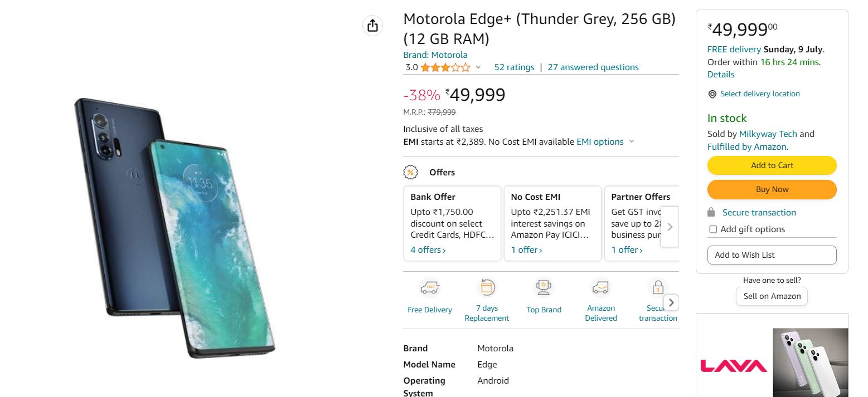This screenshot has width=868, height=397.
Task: Enable the Add gift options checkbox
Action: pos(713,229)
